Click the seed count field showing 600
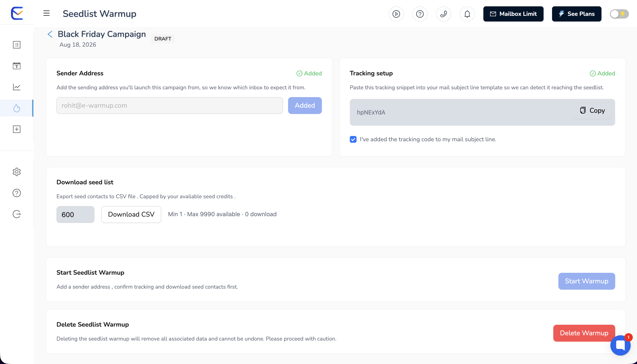The width and height of the screenshot is (637, 364). point(75,215)
